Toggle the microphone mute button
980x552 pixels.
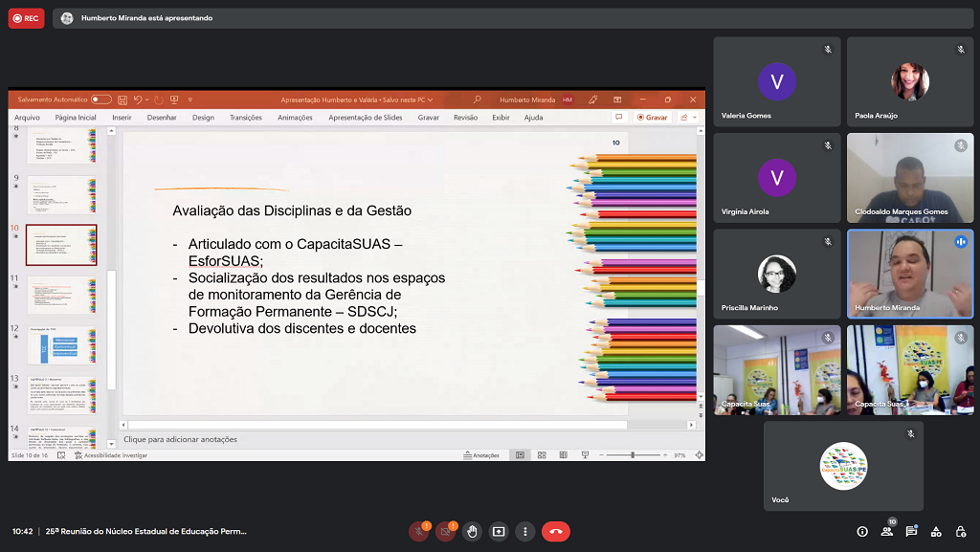pos(418,531)
